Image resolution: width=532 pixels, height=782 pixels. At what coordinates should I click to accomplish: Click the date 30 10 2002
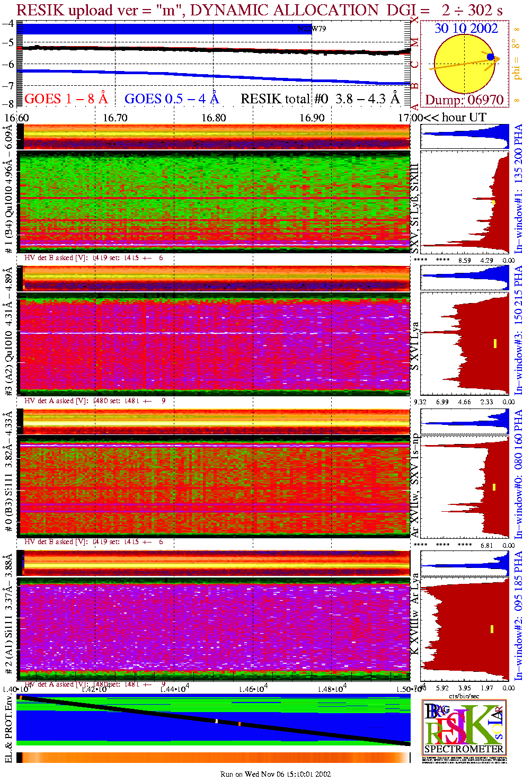point(466,29)
